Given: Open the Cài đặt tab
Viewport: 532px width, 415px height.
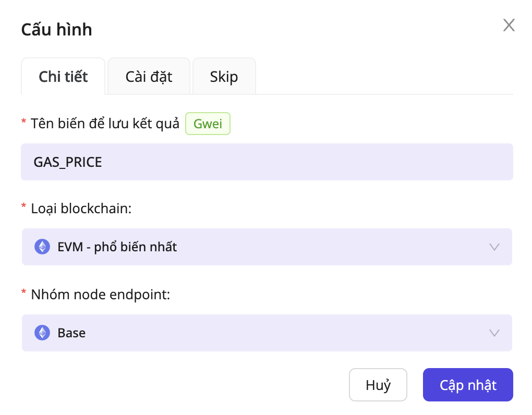Looking at the screenshot, I should [x=149, y=77].
